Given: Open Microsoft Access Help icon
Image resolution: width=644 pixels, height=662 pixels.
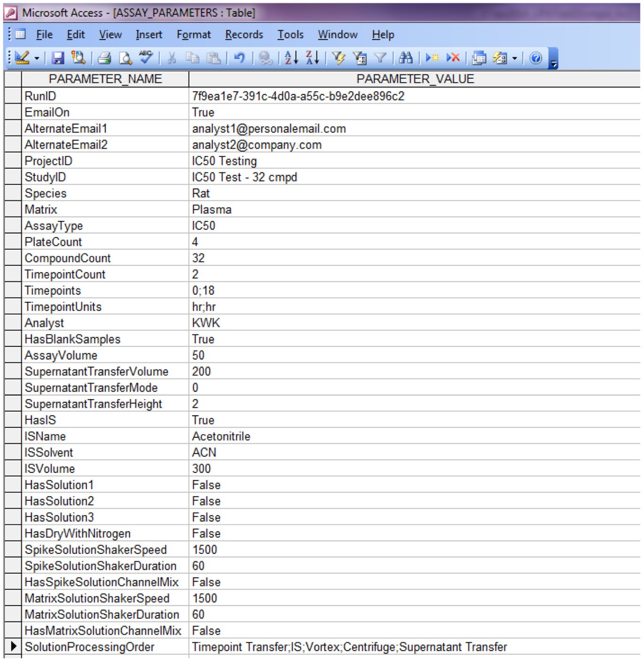Looking at the screenshot, I should click(x=535, y=58).
